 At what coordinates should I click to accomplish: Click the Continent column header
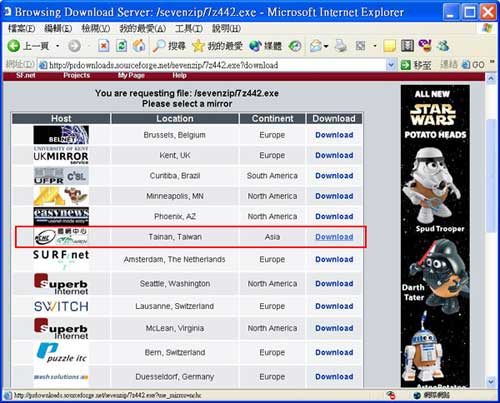(x=272, y=119)
